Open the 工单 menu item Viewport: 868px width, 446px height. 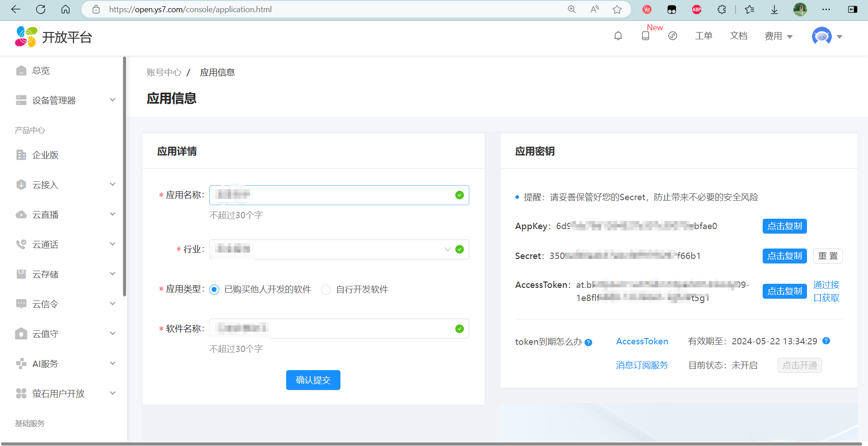(703, 36)
